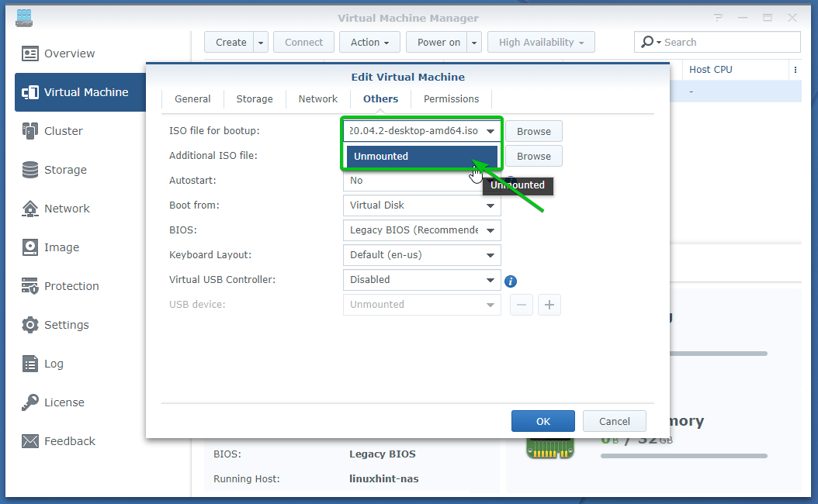This screenshot has height=504, width=818.
Task: Select Unmounted option in dropdown list
Action: coord(421,157)
